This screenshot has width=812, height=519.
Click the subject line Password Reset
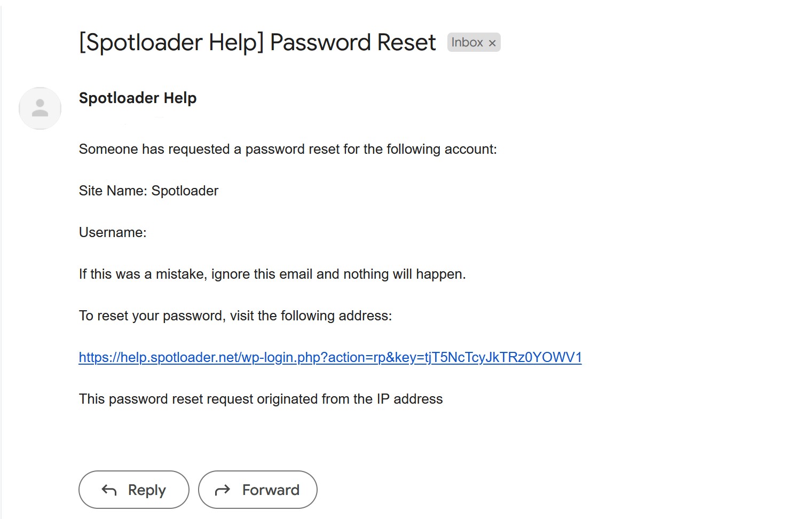pyautogui.click(x=256, y=42)
